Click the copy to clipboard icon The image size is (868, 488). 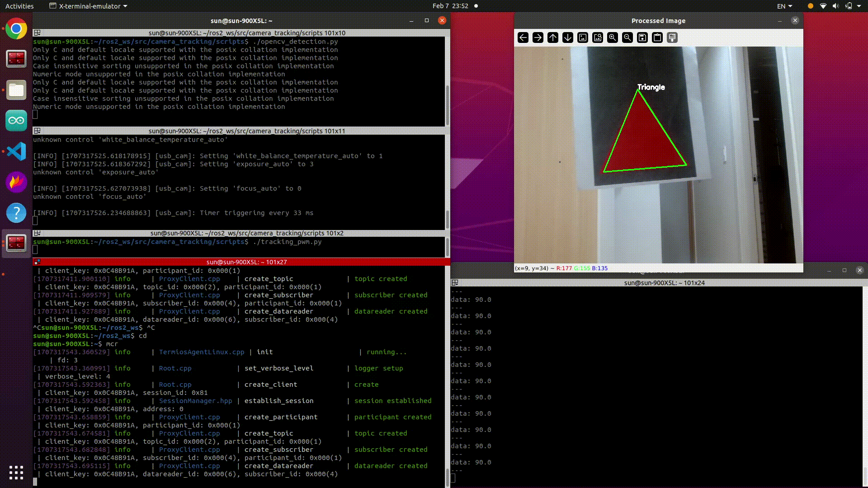click(x=657, y=38)
